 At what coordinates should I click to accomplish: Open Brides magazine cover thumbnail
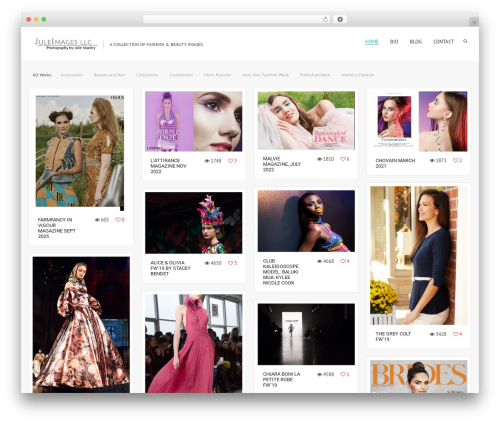click(419, 376)
